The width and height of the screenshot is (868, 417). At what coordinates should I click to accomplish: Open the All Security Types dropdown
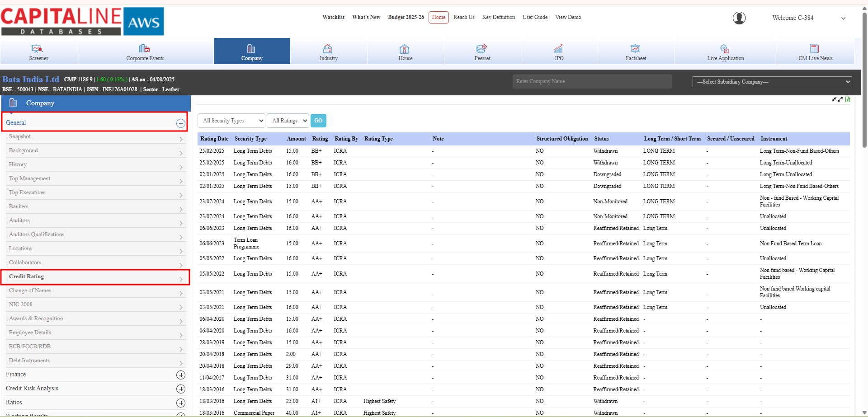click(x=231, y=121)
